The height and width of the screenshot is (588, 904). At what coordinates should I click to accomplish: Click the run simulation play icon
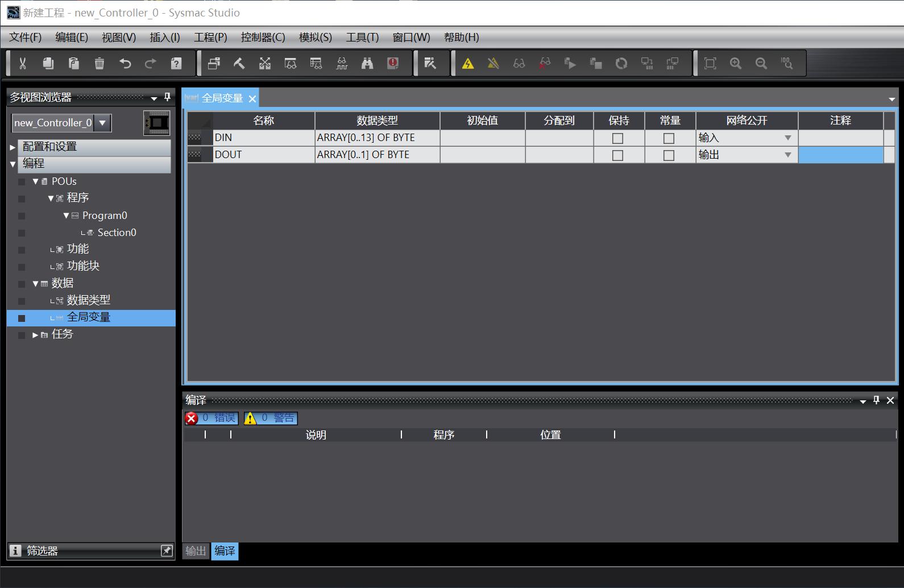click(570, 63)
